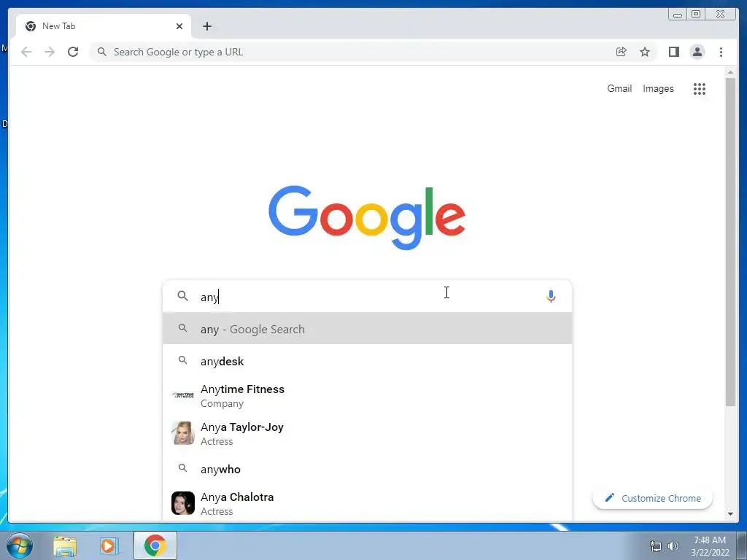The width and height of the screenshot is (747, 560).
Task: Choose the anydesk suggestion
Action: (368, 361)
